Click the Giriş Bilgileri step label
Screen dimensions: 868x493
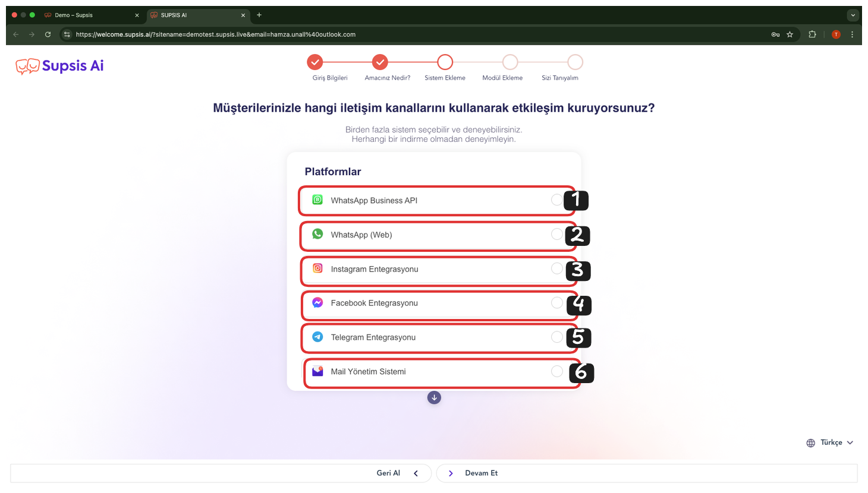point(330,78)
